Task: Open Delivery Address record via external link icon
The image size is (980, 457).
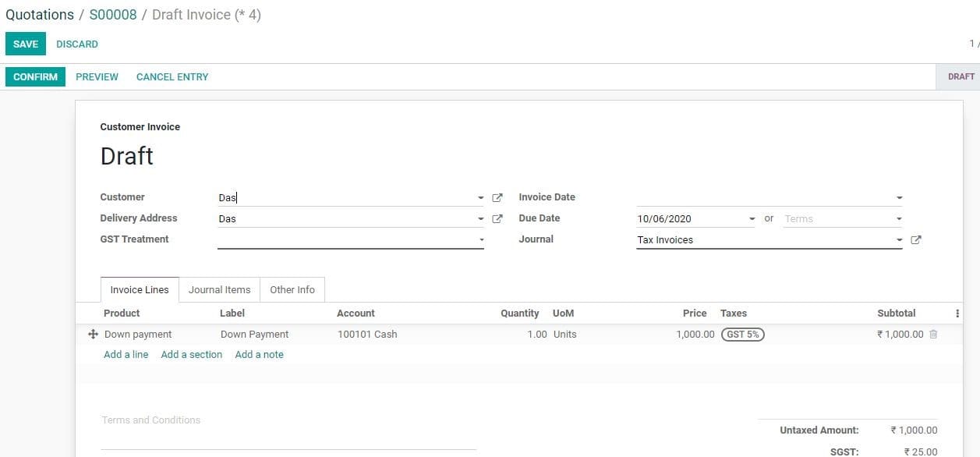Action: [x=497, y=218]
